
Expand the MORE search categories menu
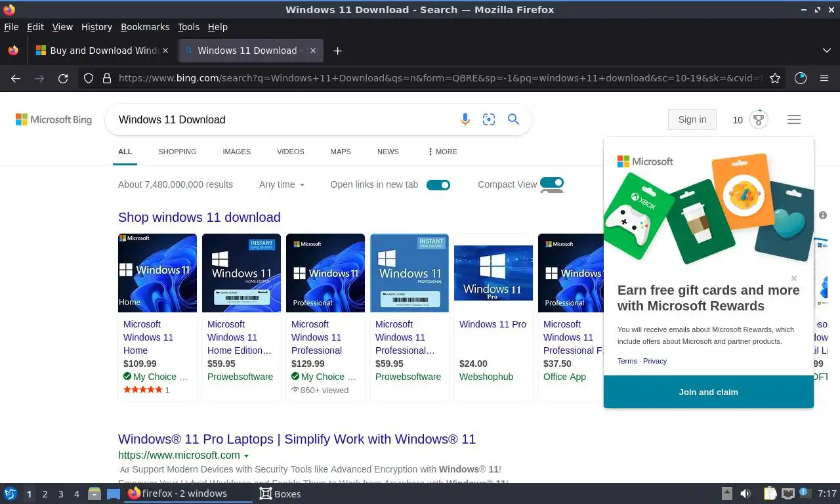(442, 152)
